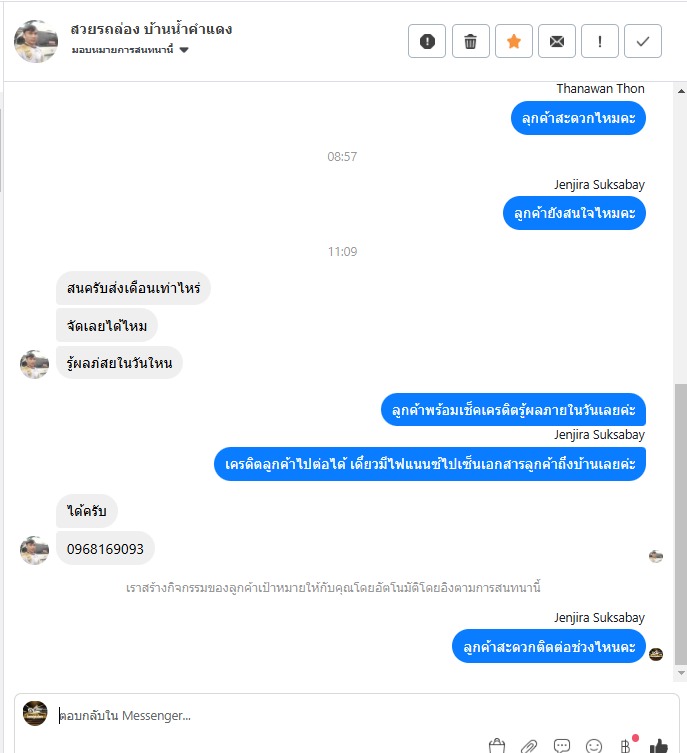687x753 pixels.
Task: Click the scrollbar down arrow
Action: (681, 673)
